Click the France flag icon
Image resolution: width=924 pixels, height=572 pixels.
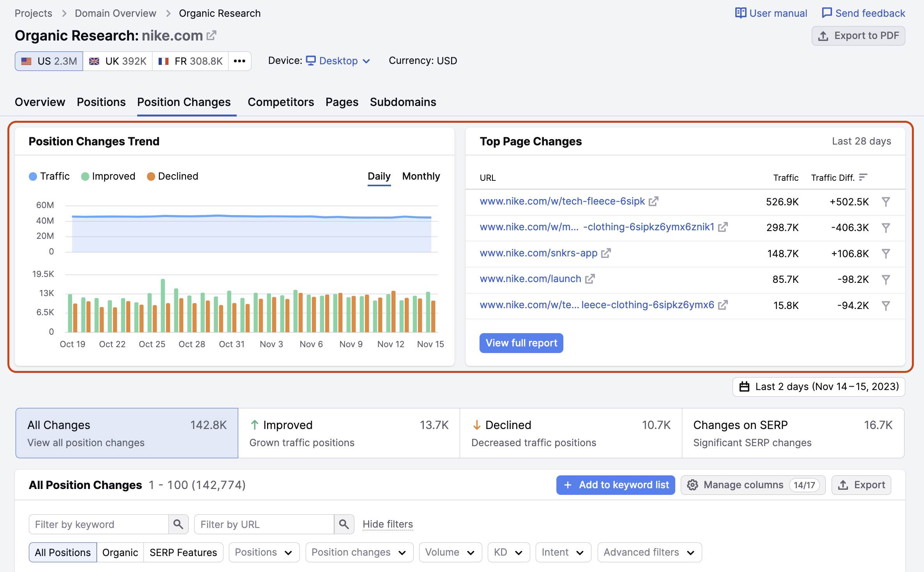coord(164,61)
